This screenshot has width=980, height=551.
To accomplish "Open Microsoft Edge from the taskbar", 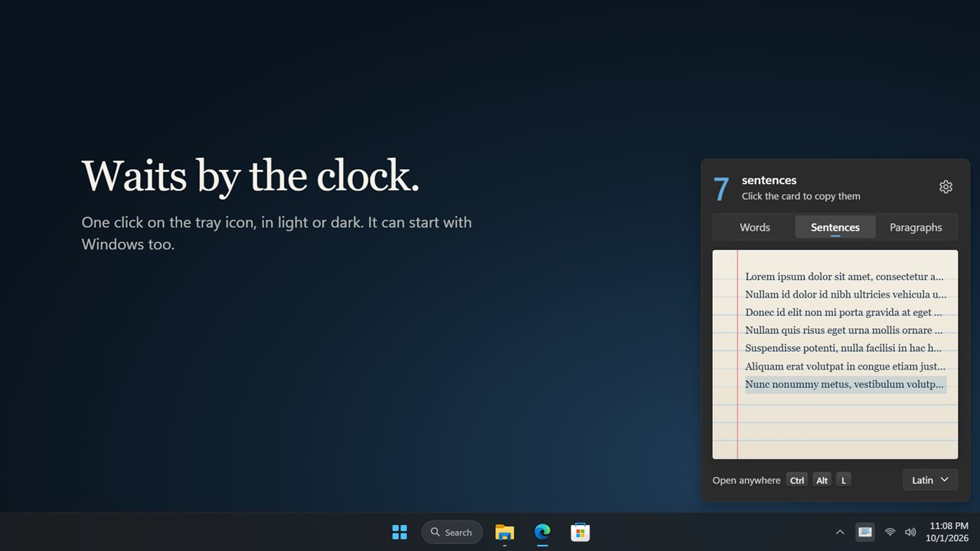I will (542, 532).
